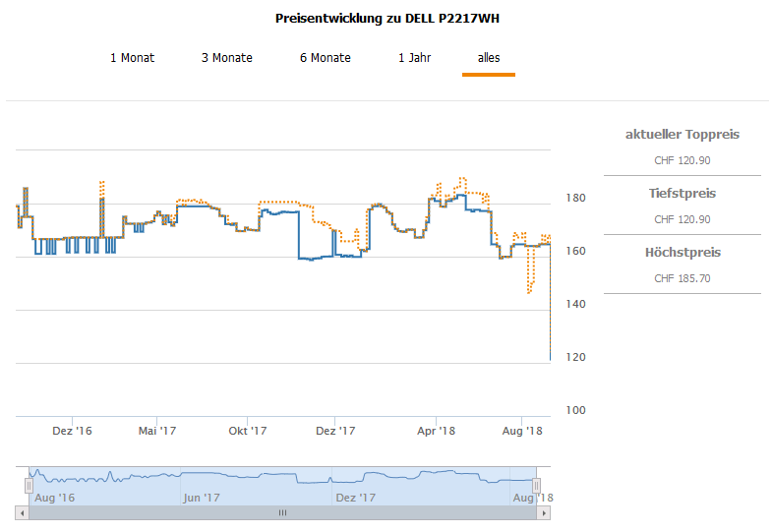
Task: Select the alles range tab
Action: tap(489, 58)
